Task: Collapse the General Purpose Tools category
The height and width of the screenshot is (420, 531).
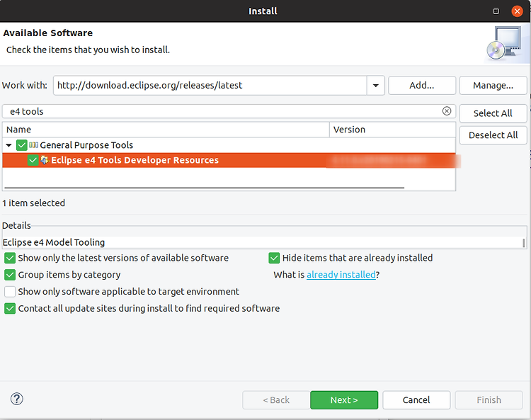Action: pyautogui.click(x=8, y=145)
